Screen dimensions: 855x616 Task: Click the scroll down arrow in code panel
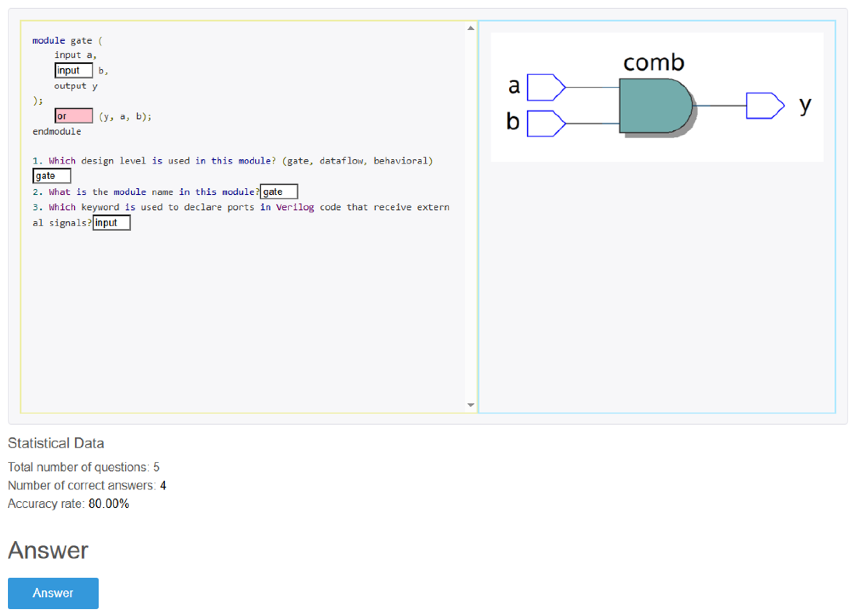point(470,405)
